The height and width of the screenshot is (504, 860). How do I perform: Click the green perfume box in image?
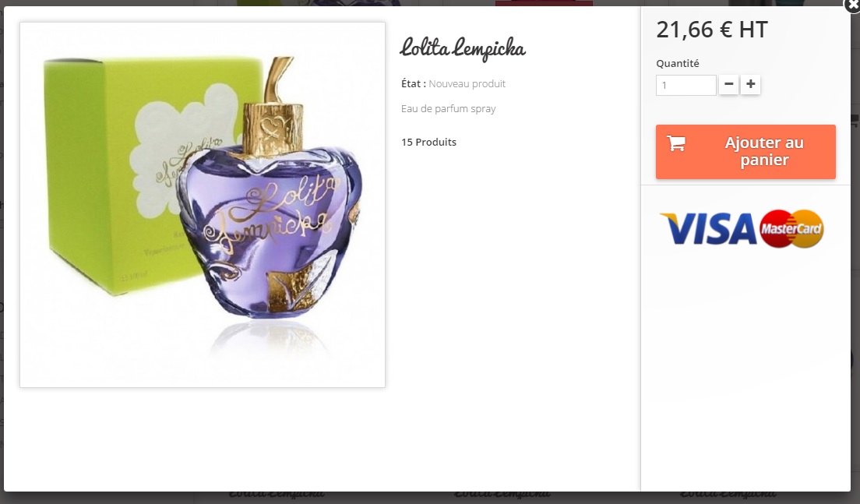pos(110,175)
